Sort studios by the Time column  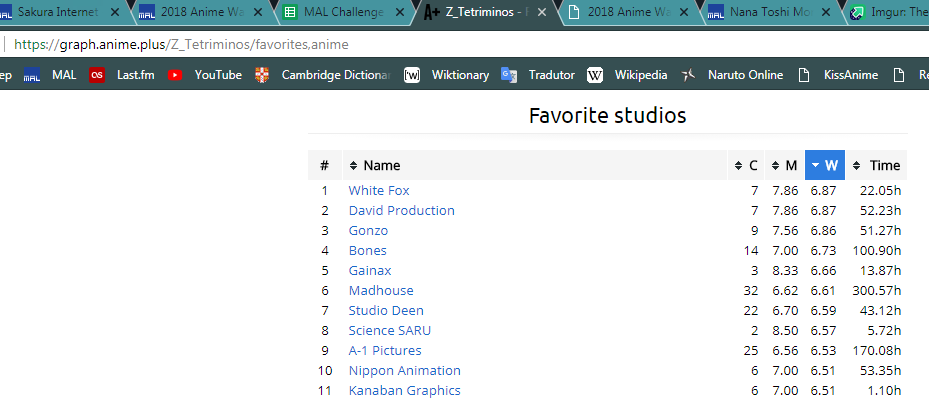pyautogui.click(x=877, y=165)
